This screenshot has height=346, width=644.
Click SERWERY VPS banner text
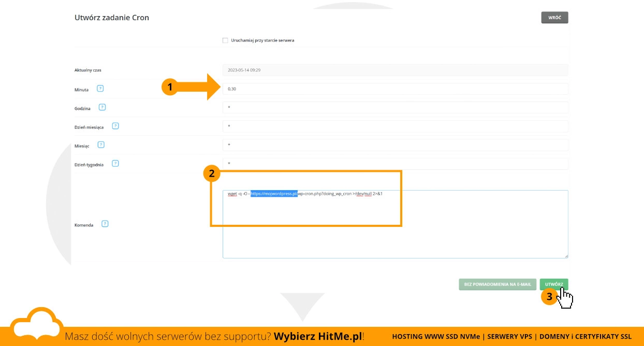click(x=509, y=337)
